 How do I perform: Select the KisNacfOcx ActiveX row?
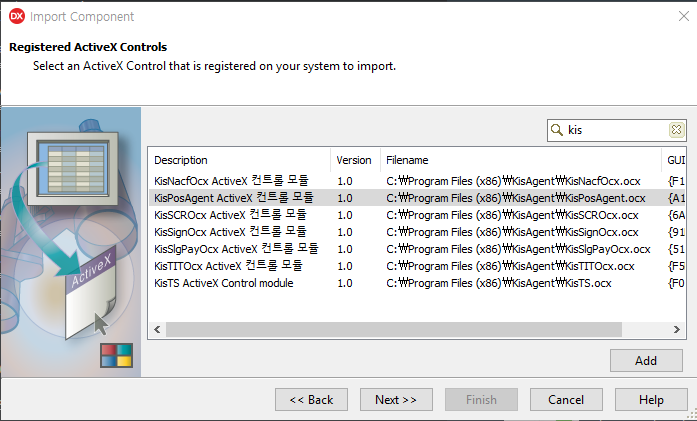coord(417,181)
